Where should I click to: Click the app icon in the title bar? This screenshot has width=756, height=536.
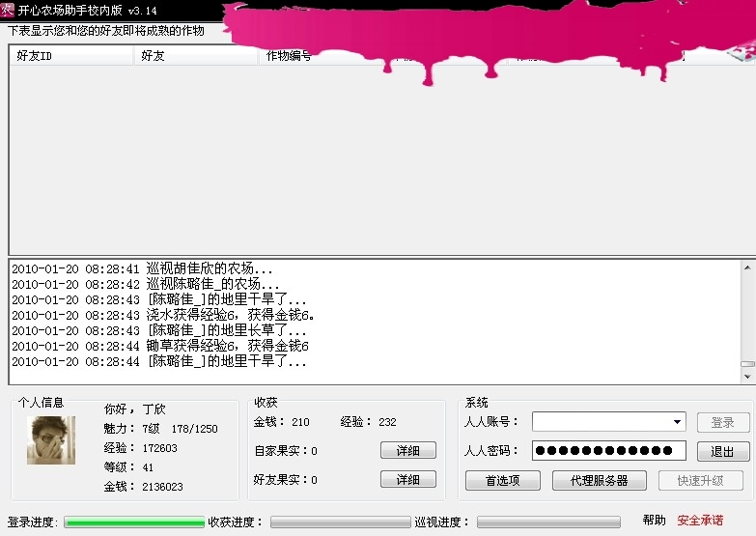point(8,10)
